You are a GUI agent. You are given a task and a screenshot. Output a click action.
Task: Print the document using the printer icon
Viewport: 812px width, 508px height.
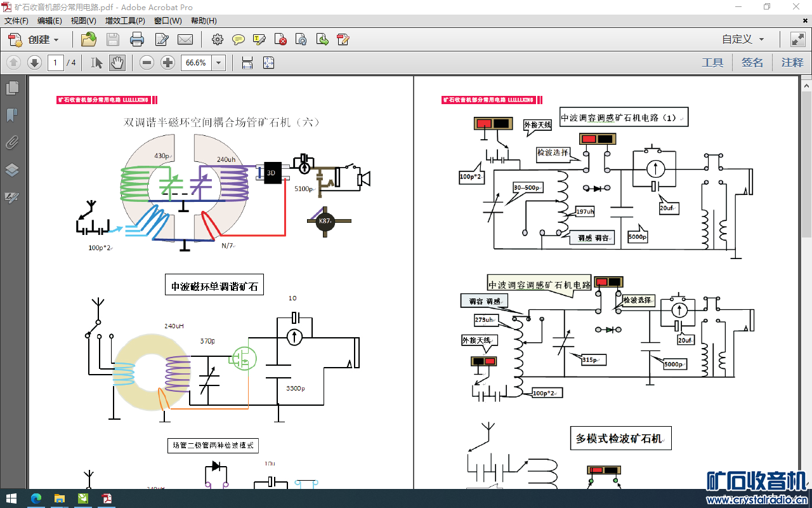[137, 39]
